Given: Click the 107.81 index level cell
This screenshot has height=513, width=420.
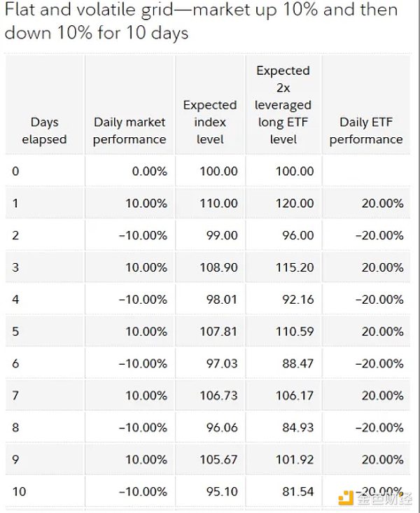Looking at the screenshot, I should pos(218,332).
